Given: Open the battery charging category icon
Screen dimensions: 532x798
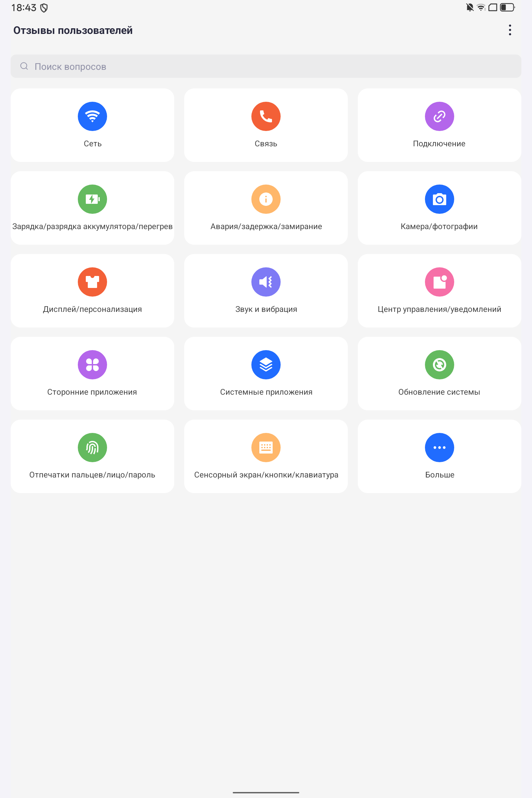Looking at the screenshot, I should tap(92, 199).
